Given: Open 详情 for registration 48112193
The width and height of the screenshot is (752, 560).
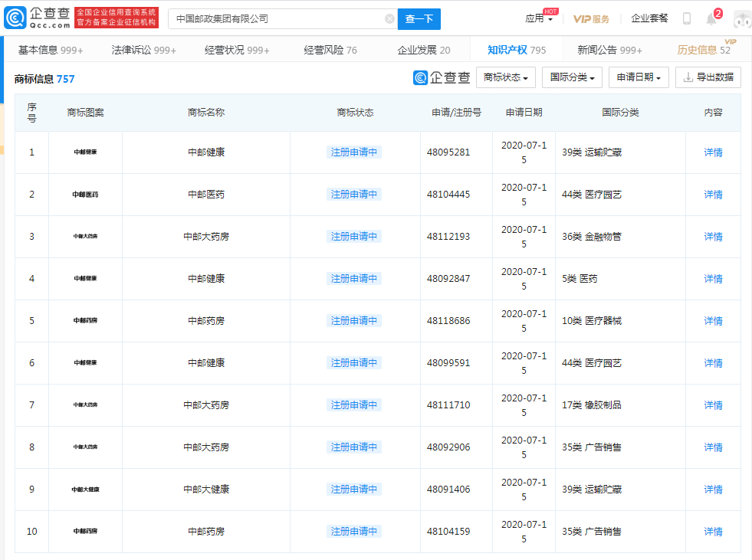Looking at the screenshot, I should (x=713, y=237).
